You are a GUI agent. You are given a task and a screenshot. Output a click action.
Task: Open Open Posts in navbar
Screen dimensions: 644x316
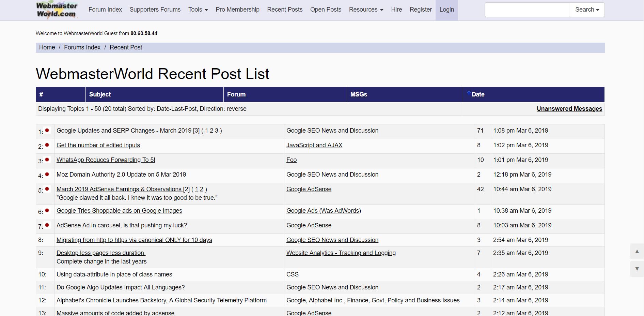pos(326,10)
